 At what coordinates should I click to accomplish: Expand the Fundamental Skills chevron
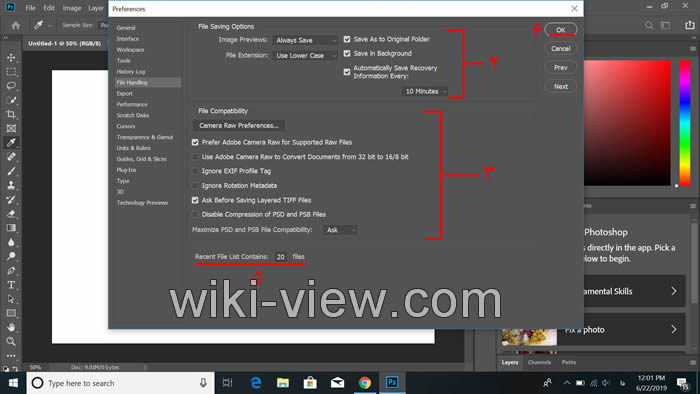click(674, 291)
